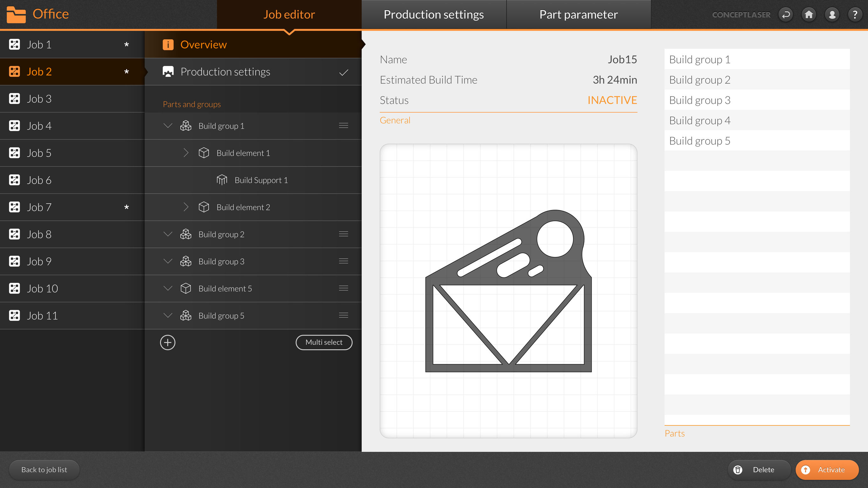
Task: Click the add plus circle icon
Action: coord(168,342)
